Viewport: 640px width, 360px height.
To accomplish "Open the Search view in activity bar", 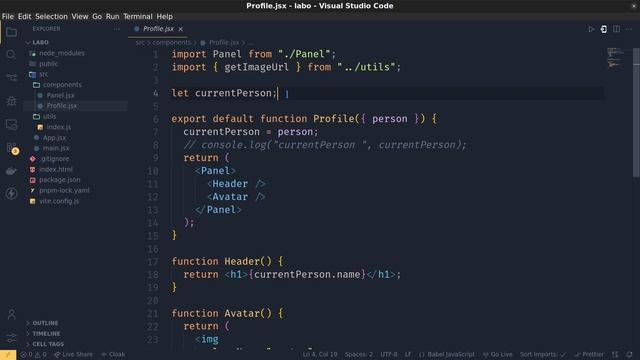I will click(x=11, y=54).
